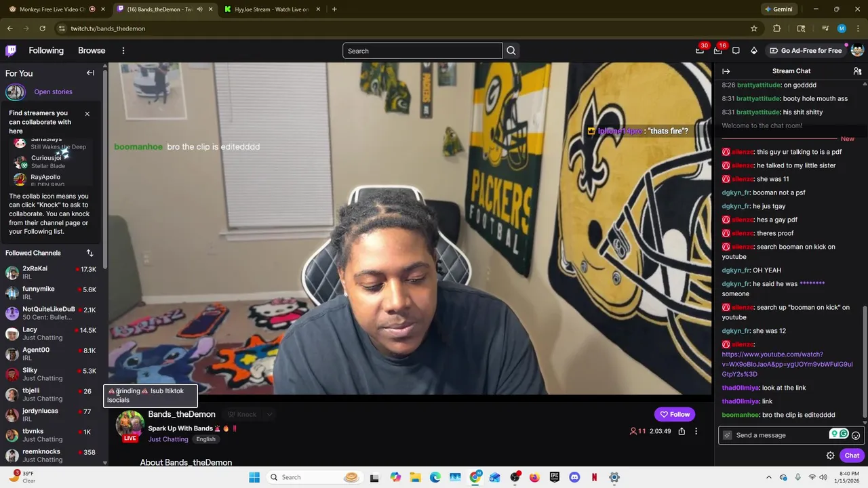
Task: Follow the Bands_theDemon channel
Action: pos(675,414)
